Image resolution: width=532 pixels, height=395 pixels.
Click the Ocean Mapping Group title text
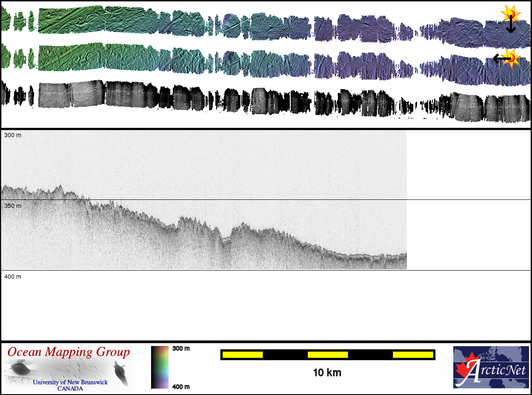(x=69, y=352)
